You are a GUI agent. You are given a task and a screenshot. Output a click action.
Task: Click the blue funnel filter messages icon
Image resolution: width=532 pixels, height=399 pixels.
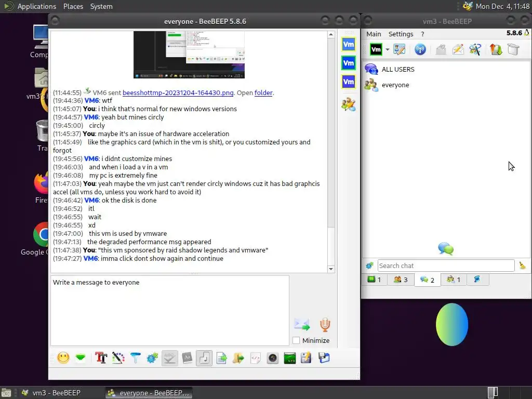tap(136, 358)
